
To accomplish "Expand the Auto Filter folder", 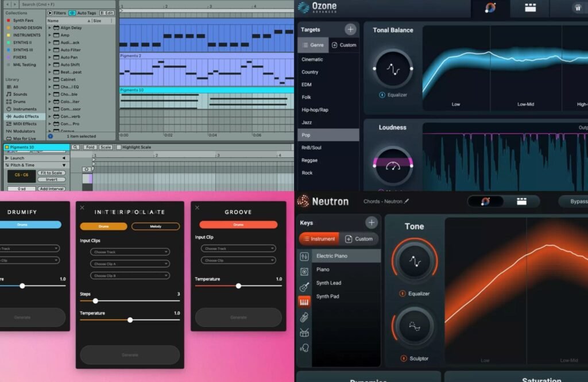I will [x=49, y=50].
